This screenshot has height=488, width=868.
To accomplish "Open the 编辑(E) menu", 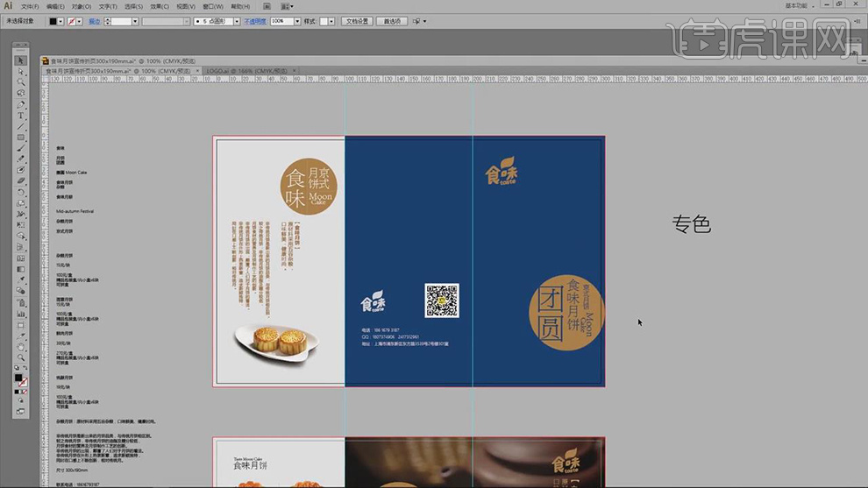I will (x=55, y=7).
